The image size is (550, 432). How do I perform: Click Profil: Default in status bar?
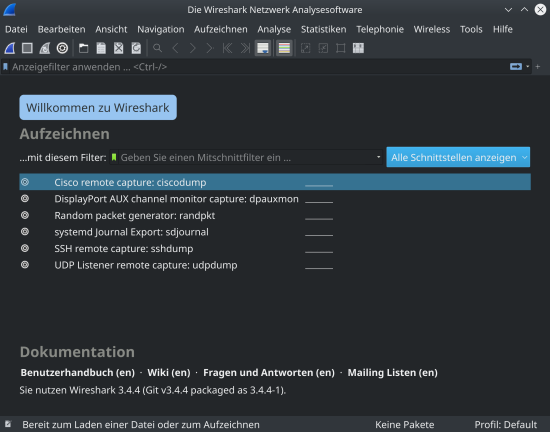[x=505, y=425]
